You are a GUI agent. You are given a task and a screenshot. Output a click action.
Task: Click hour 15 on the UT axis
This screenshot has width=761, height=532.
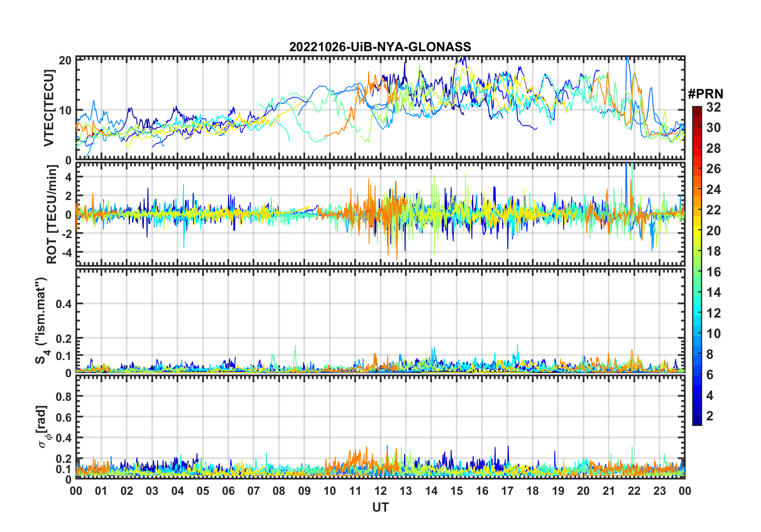coord(457,491)
